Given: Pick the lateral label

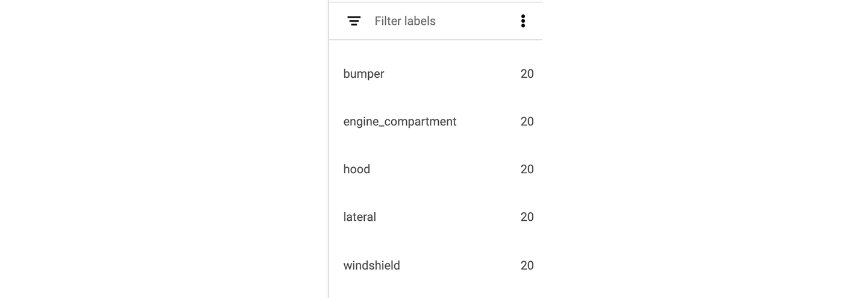Looking at the screenshot, I should tap(360, 217).
